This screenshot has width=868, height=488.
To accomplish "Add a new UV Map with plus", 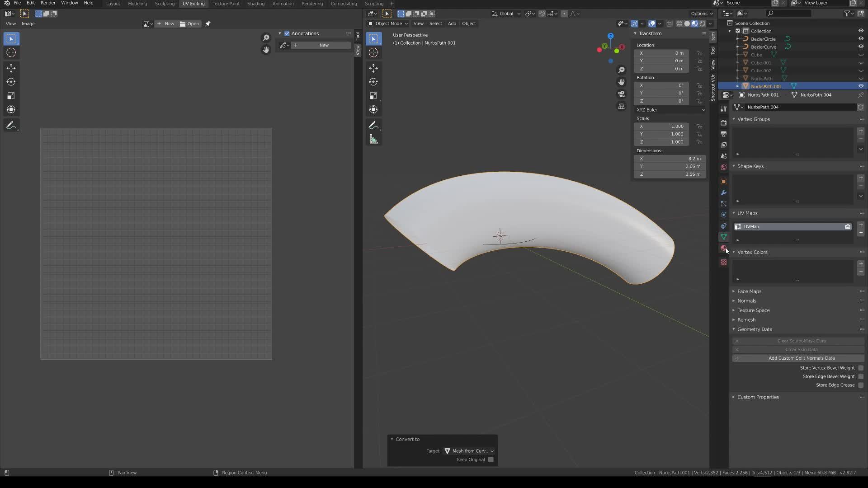I will click(861, 225).
